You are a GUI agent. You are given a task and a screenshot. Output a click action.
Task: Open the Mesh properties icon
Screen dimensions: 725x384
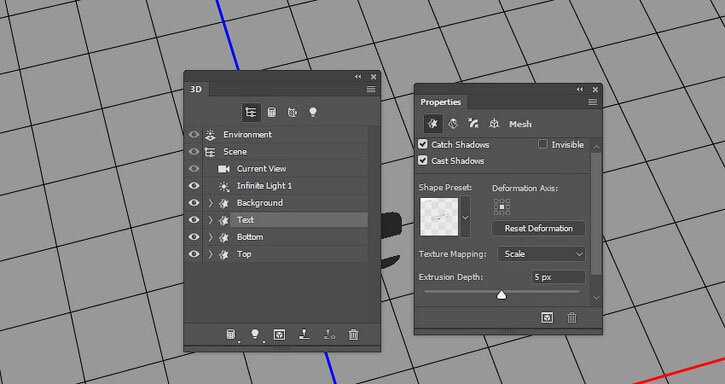click(433, 124)
